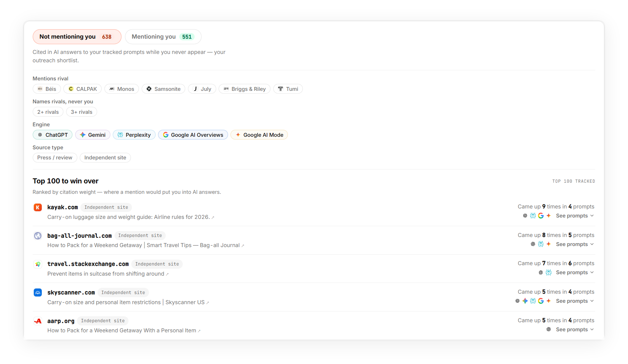Select the Press / review source type
This screenshot has width=628, height=364.
(55, 158)
